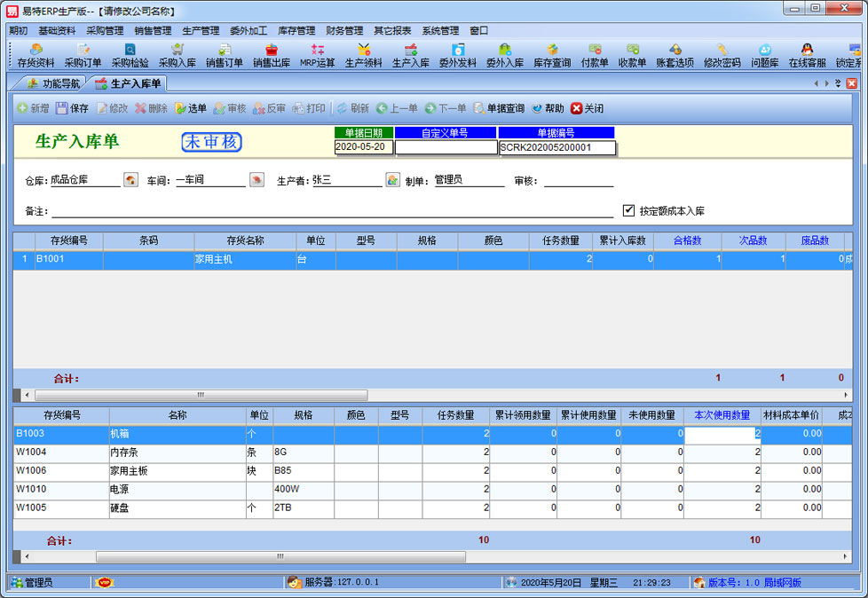Launch 生产领料 material requisition icon

[364, 55]
